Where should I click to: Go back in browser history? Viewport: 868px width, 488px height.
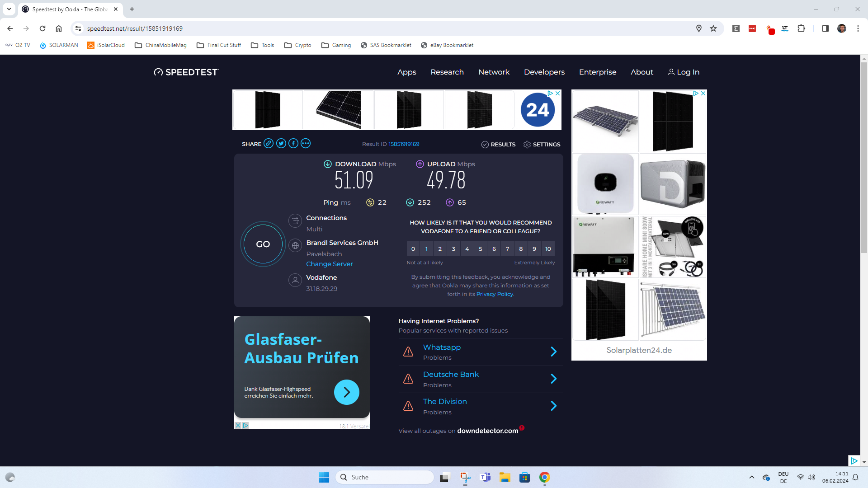[10, 28]
